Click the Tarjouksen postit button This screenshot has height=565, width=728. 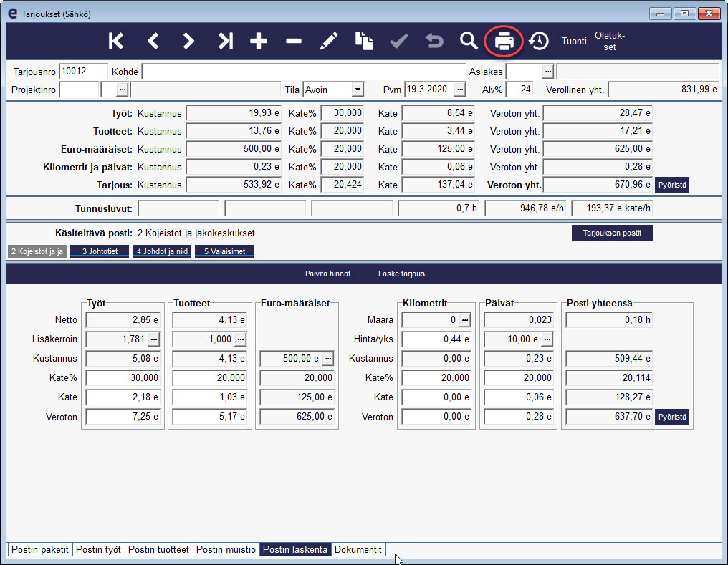click(612, 233)
